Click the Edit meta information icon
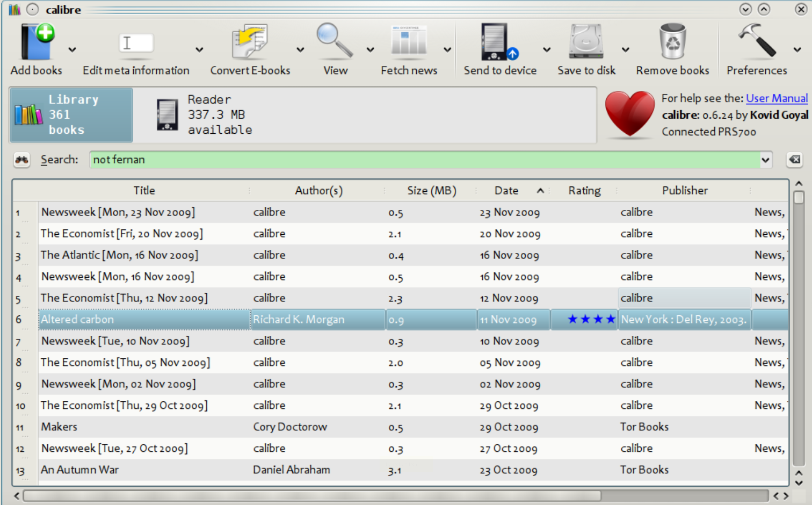812x505 pixels. 136,43
